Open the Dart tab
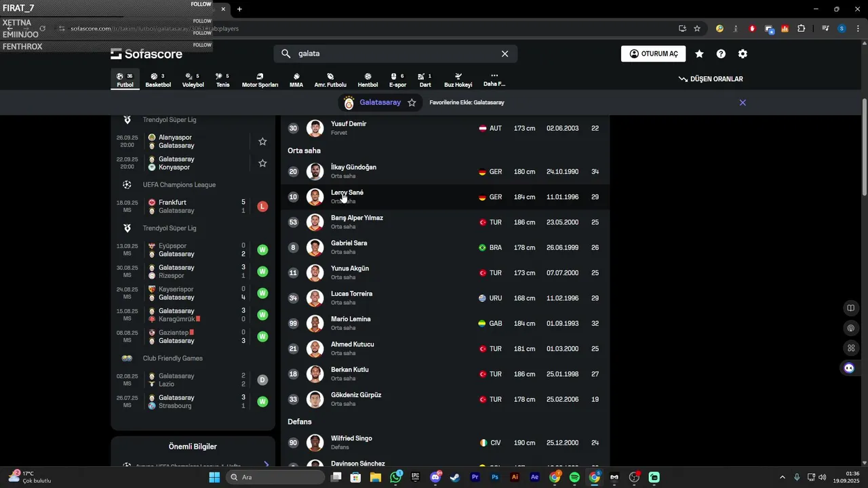This screenshot has height=488, width=868. click(x=425, y=80)
